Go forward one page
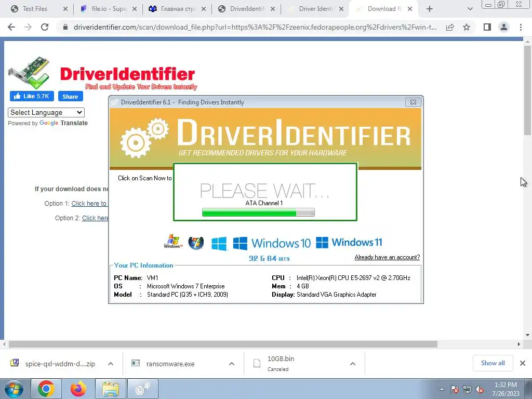Screen dimensions: 532x399 tap(28, 27)
